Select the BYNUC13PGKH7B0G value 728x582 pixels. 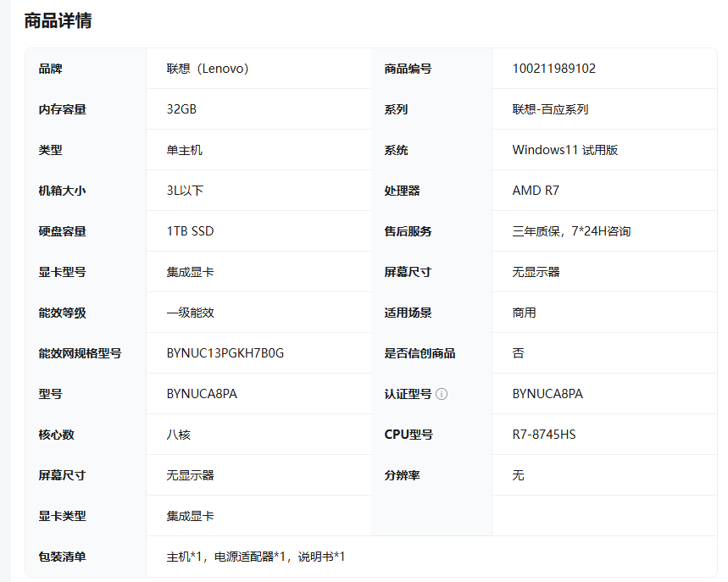[225, 353]
